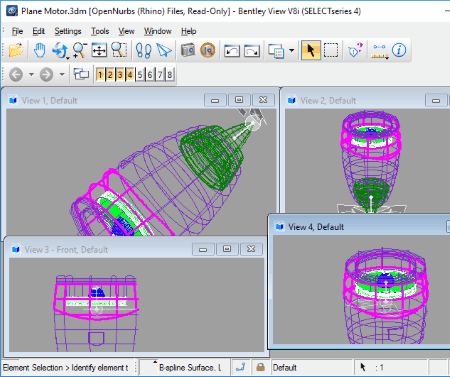Click the Open File folder icon
This screenshot has width=450, height=377.
point(16,50)
